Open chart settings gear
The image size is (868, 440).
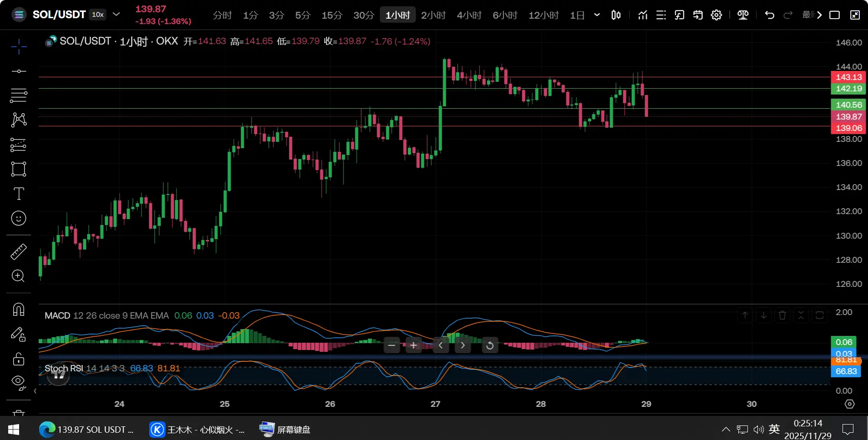pyautogui.click(x=717, y=15)
